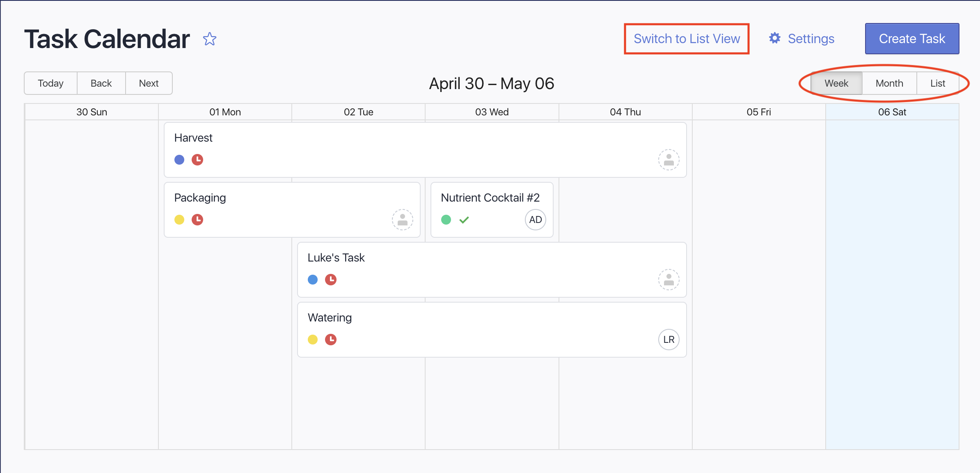Click the overdue clock icon on Harvest
This screenshot has width=980, height=473.
tap(197, 160)
